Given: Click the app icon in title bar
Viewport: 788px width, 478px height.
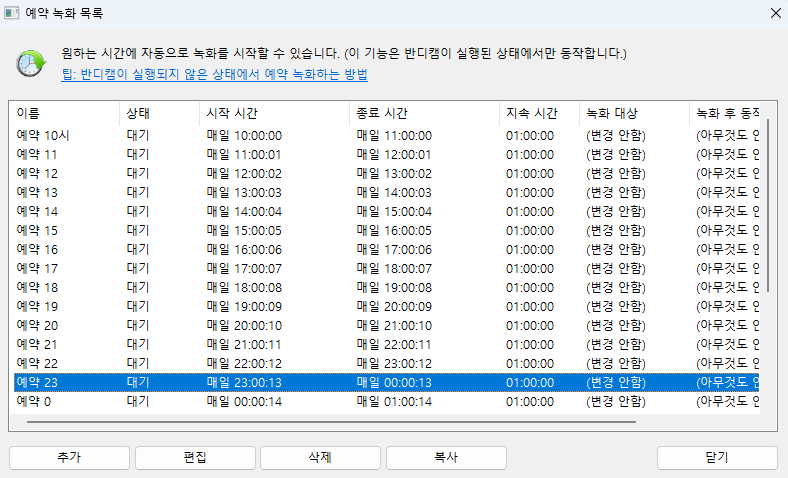Looking at the screenshot, I should [12, 14].
